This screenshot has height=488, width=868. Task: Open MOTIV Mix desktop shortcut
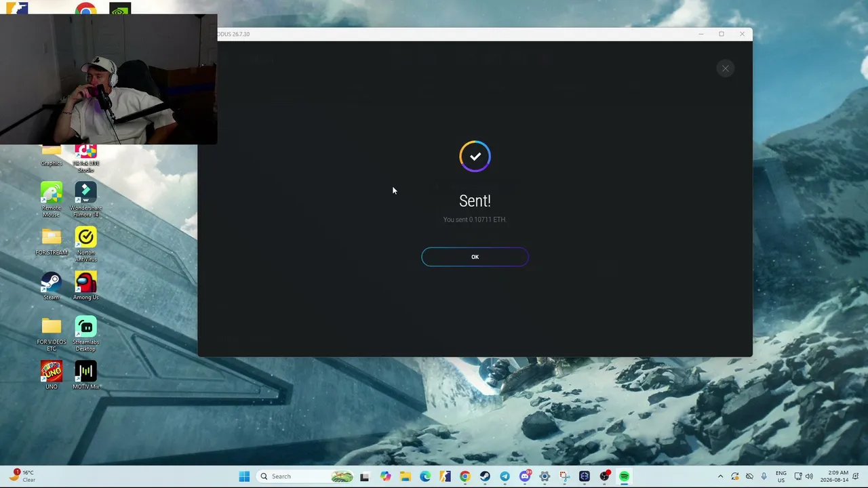pos(85,375)
